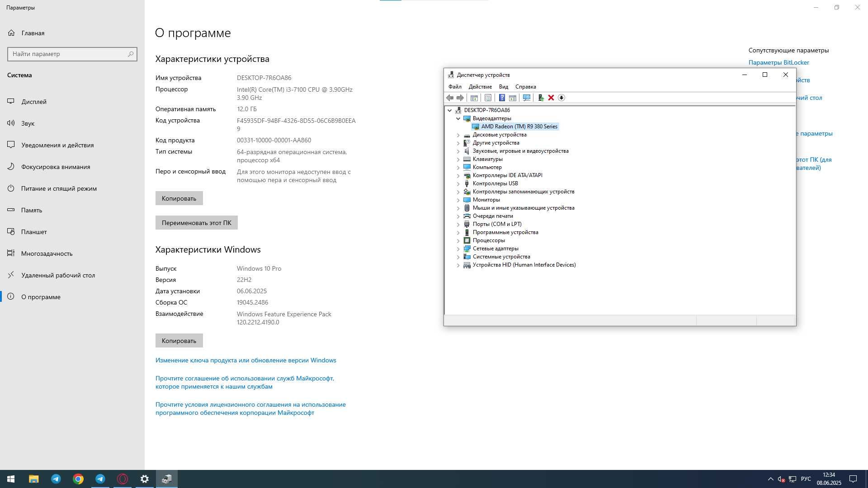
Task: Collapse the Видеоадаптеры node
Action: (x=458, y=118)
